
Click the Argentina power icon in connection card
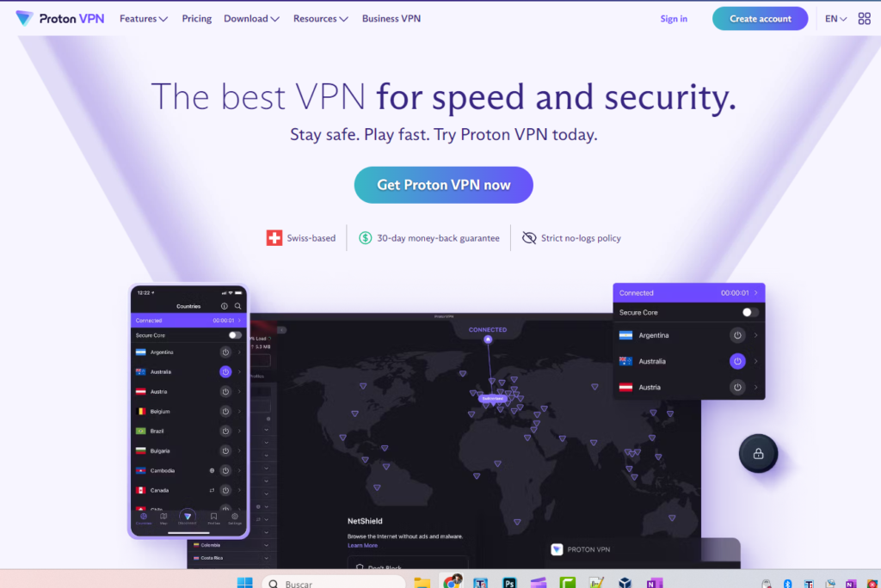pyautogui.click(x=737, y=335)
